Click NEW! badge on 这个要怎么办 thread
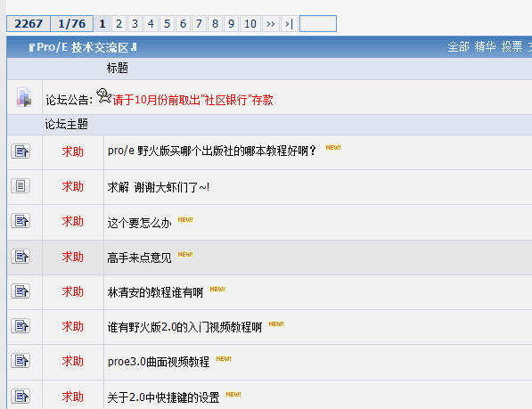532x409 pixels. tap(185, 220)
